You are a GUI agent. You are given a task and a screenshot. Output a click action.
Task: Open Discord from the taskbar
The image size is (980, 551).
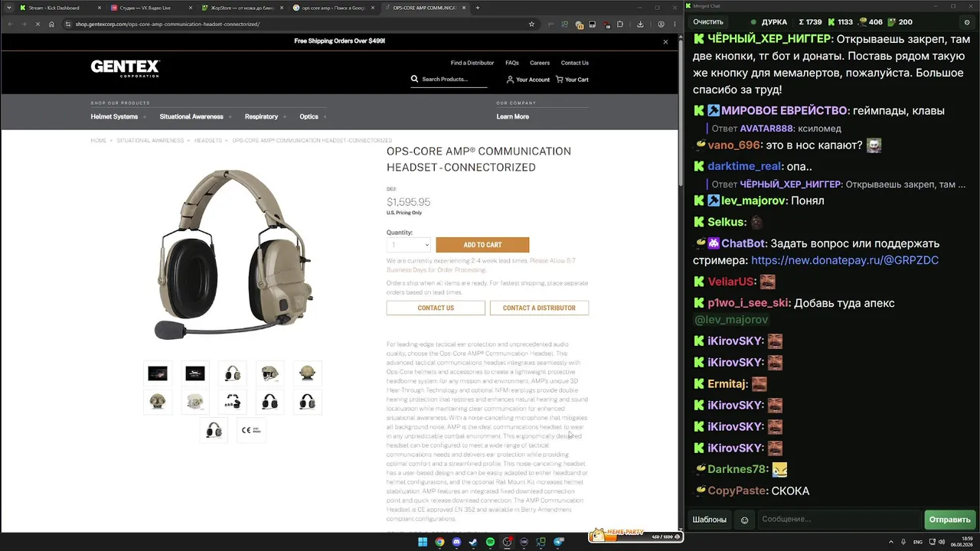click(x=457, y=543)
